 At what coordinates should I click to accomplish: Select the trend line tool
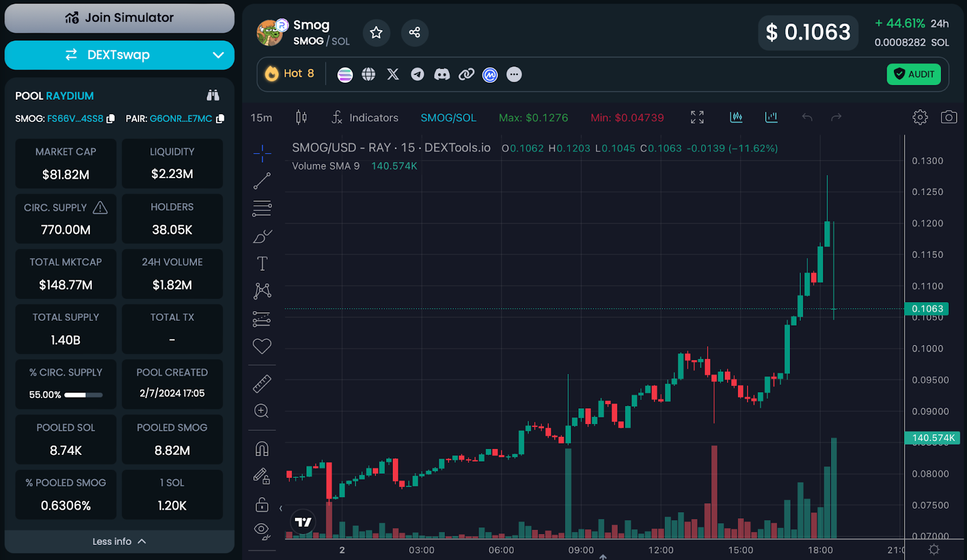pyautogui.click(x=262, y=181)
